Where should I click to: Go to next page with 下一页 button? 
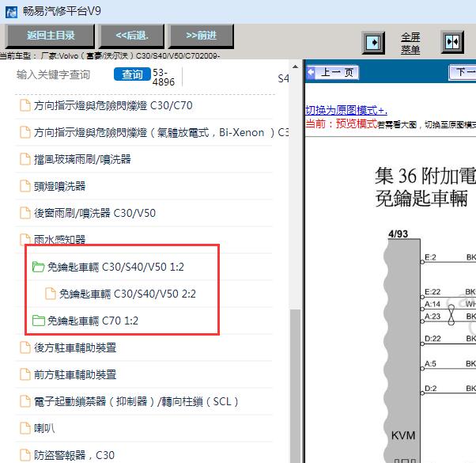pyautogui.click(x=462, y=73)
